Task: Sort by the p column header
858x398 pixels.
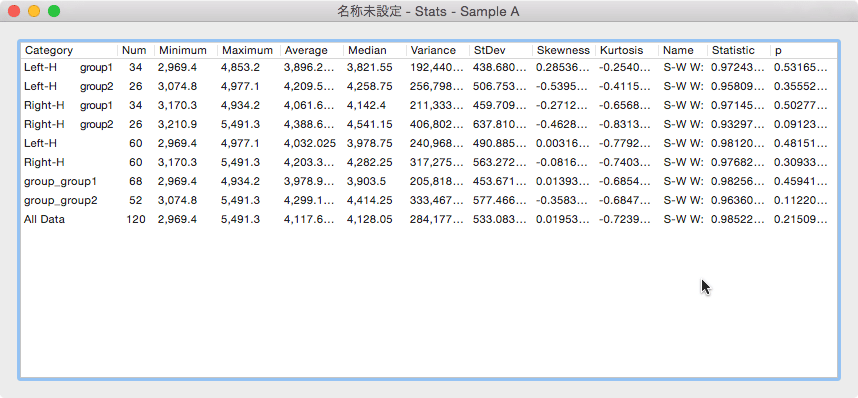Action: pos(803,50)
